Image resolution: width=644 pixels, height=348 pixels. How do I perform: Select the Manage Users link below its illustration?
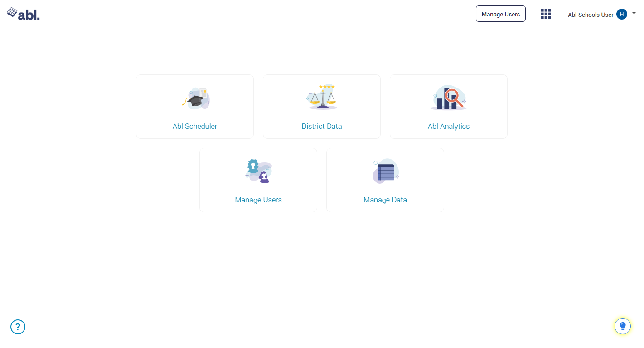pyautogui.click(x=258, y=200)
